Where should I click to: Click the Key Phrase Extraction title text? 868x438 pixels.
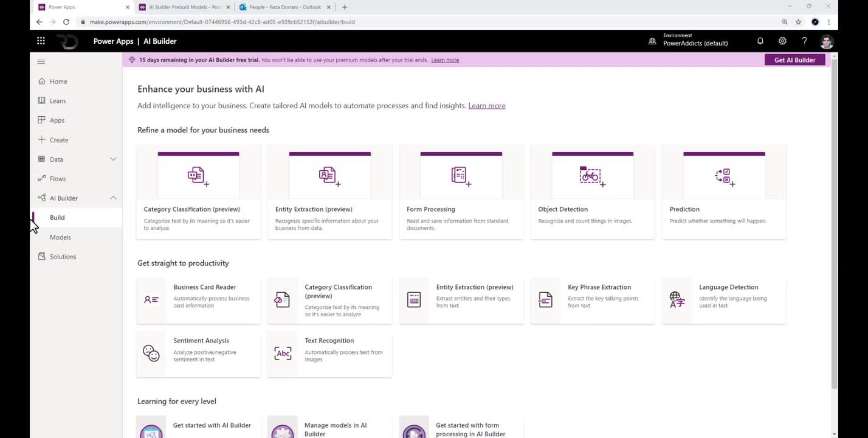(599, 287)
